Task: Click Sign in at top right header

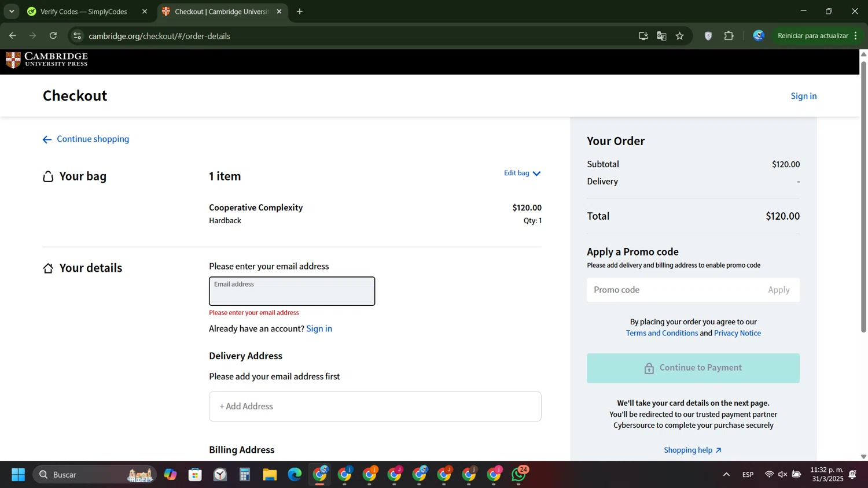Action: (x=804, y=96)
